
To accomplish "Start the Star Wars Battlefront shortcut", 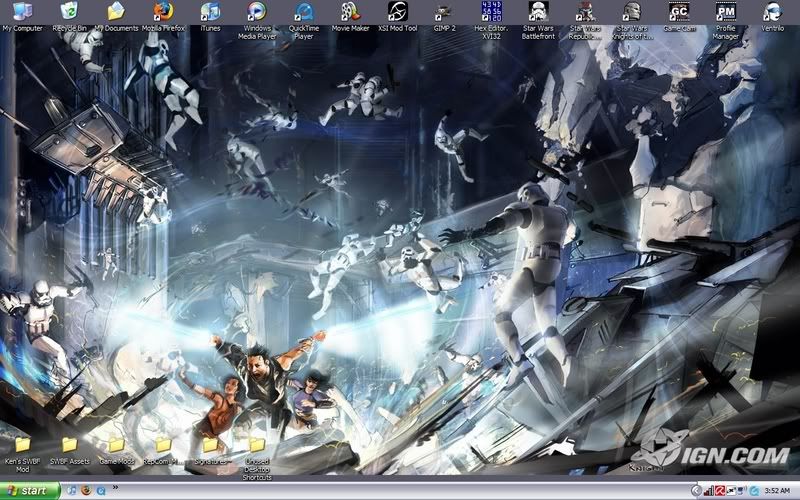I will coord(538,20).
